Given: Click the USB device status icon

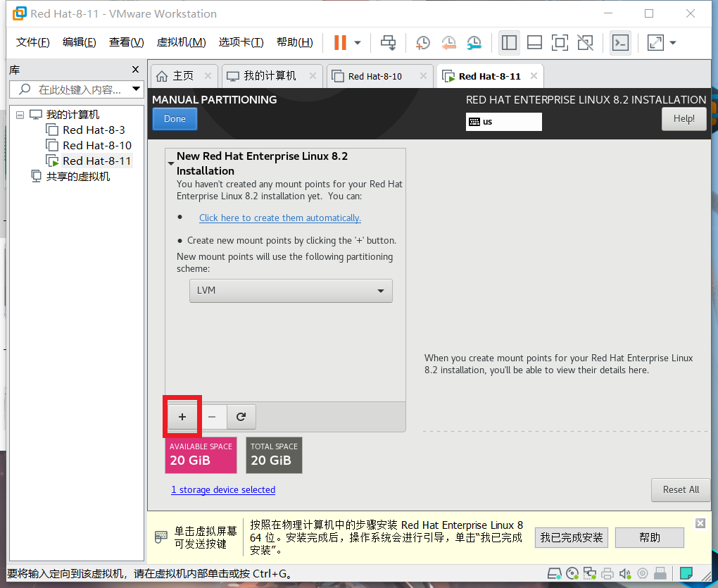Looking at the screenshot, I should pos(660,573).
